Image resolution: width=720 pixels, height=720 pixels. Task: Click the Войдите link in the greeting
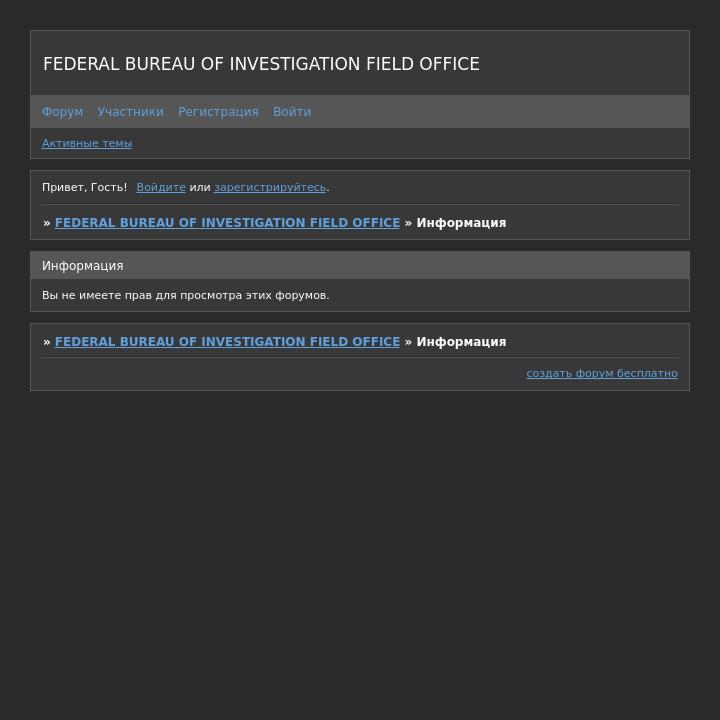click(x=161, y=187)
